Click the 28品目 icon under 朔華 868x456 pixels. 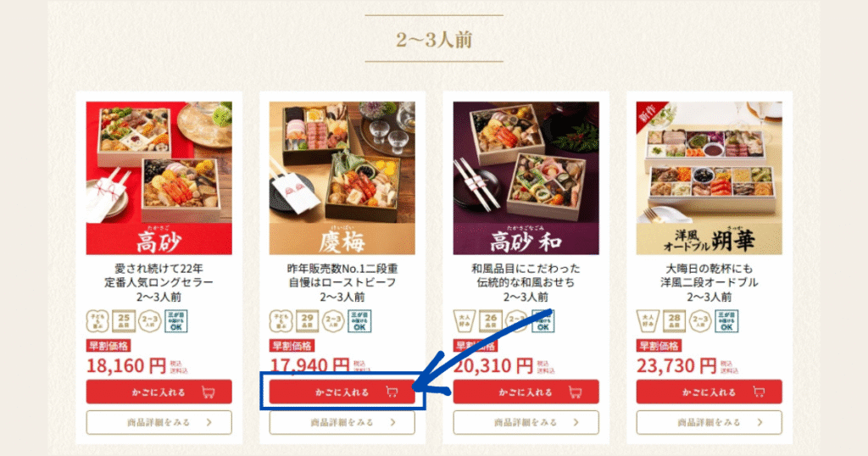click(674, 321)
